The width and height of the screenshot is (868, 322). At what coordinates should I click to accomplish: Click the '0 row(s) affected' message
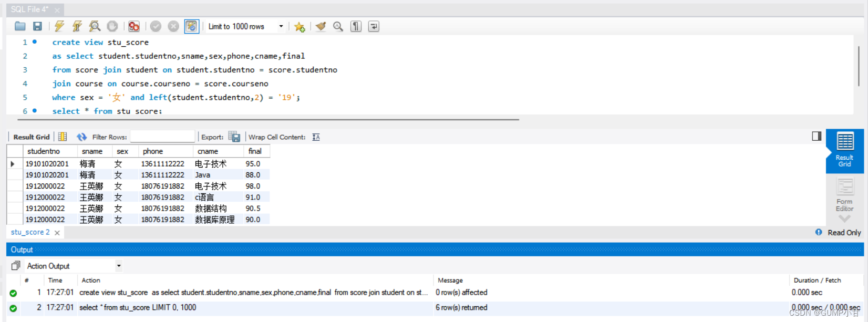point(461,293)
